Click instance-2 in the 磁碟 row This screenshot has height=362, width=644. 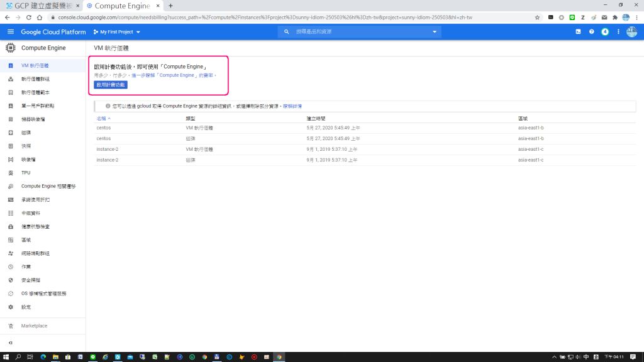(107, 160)
